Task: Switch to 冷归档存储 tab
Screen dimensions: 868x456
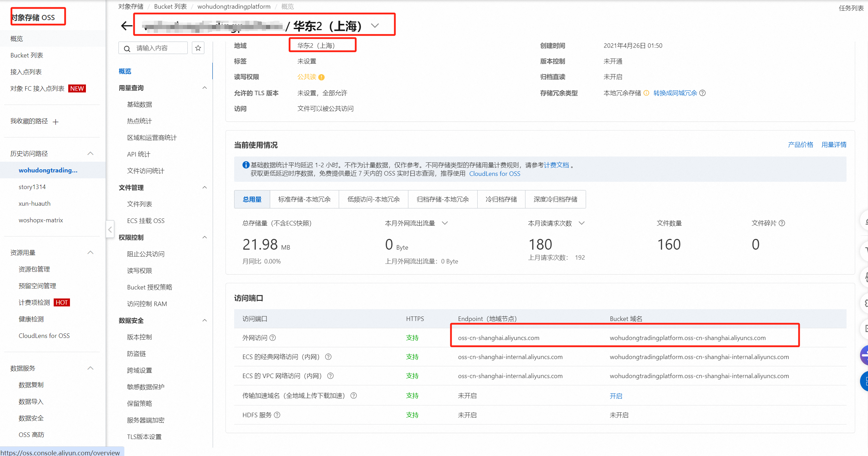Action: coord(501,199)
